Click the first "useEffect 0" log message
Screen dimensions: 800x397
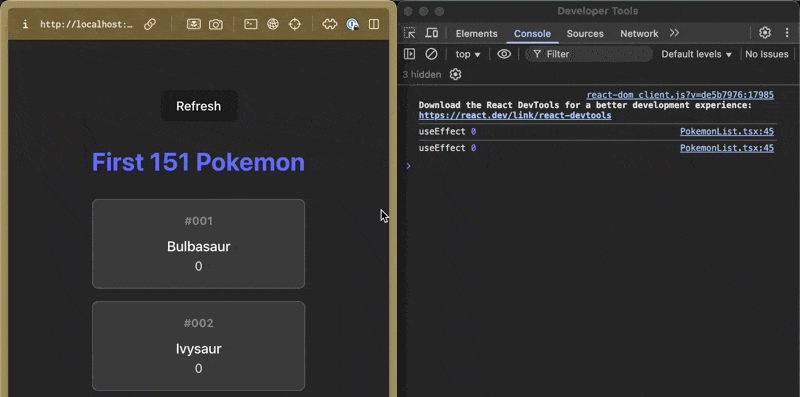pos(447,132)
